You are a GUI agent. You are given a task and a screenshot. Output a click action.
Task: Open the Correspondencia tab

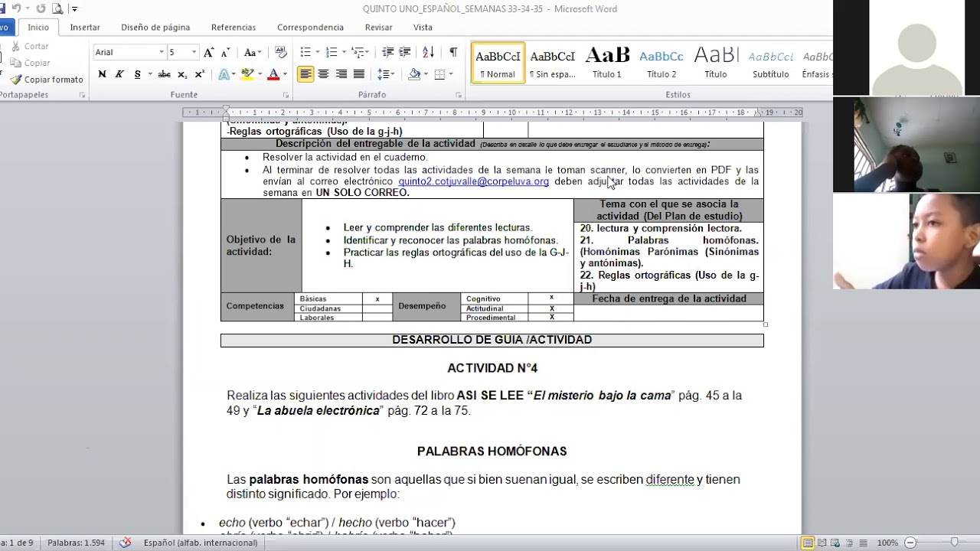[x=310, y=28]
